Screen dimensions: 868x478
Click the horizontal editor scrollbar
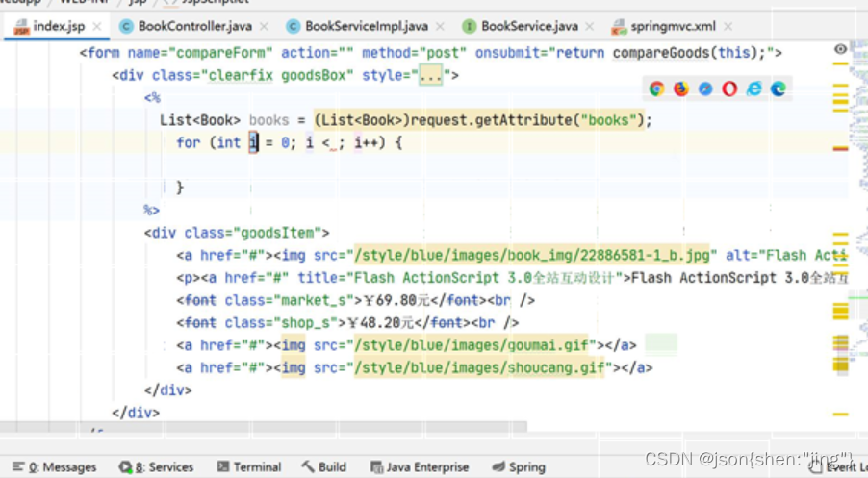(263, 427)
